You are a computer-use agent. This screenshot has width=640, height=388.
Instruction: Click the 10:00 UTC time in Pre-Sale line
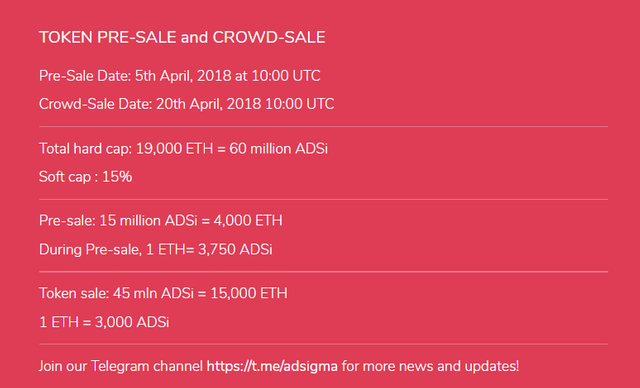286,76
